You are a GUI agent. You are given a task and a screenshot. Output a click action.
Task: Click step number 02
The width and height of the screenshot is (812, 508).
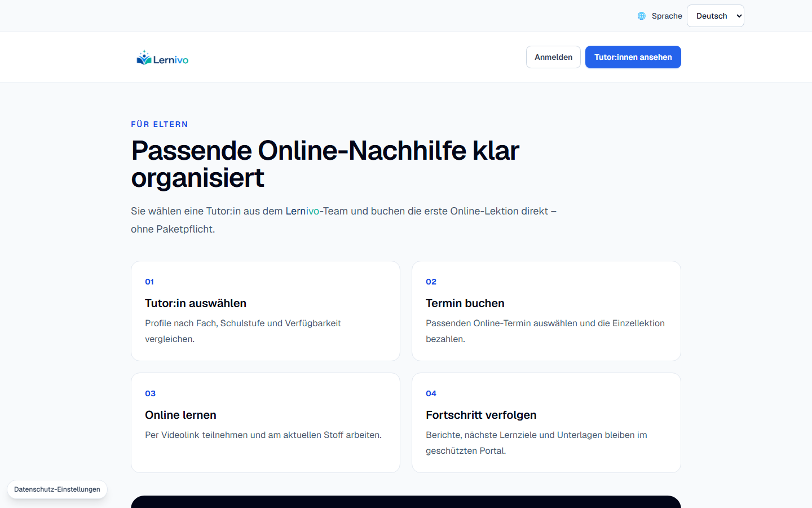(x=431, y=282)
